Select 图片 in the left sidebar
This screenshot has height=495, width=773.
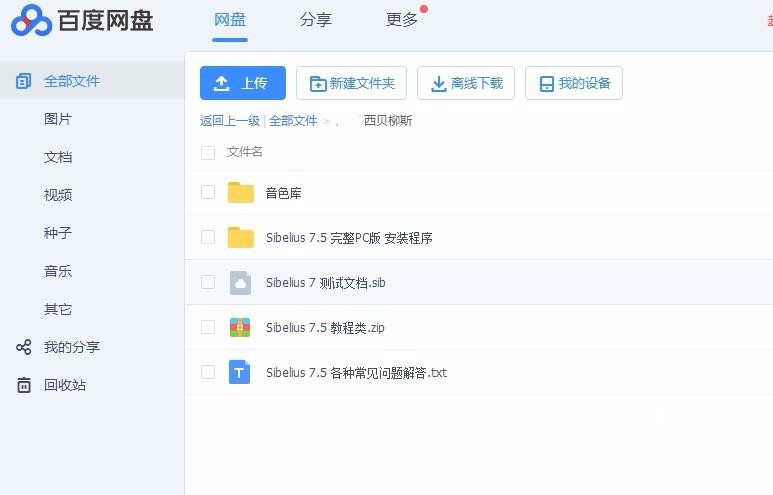[x=58, y=119]
